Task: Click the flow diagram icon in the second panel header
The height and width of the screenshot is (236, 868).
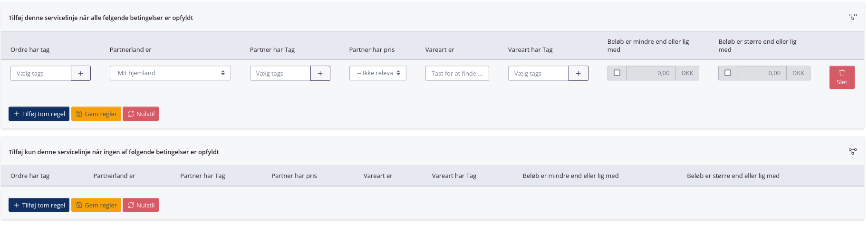Action: tap(852, 152)
